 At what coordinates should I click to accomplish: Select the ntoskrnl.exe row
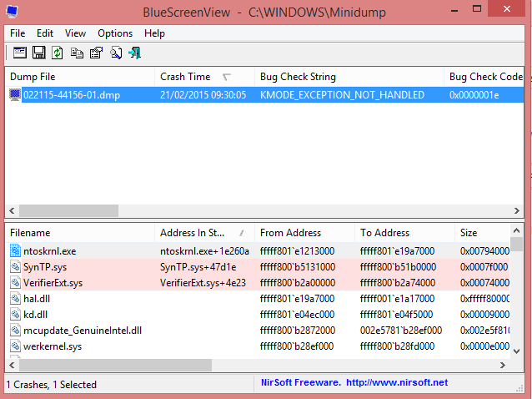[258, 251]
